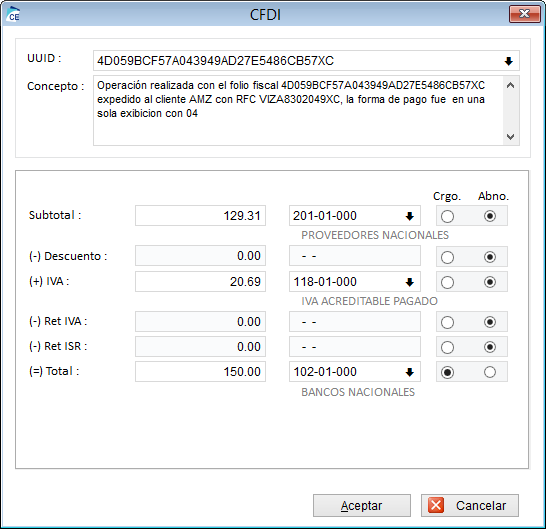
Task: Select Abno. radio for Total row
Action: pyautogui.click(x=490, y=372)
